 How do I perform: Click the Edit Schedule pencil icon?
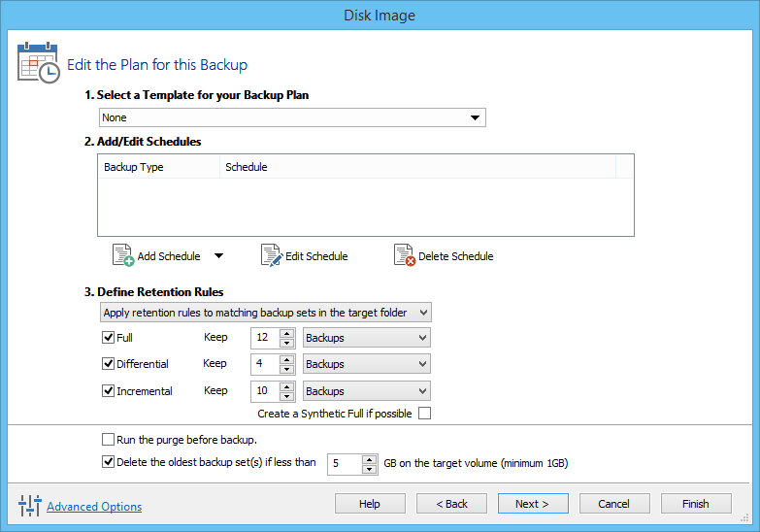coord(271,255)
